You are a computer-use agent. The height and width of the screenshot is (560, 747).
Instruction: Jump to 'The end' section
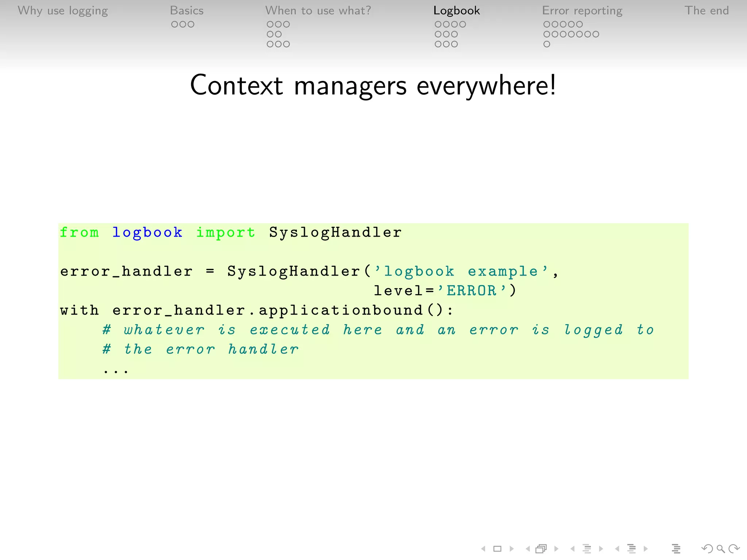(x=707, y=11)
